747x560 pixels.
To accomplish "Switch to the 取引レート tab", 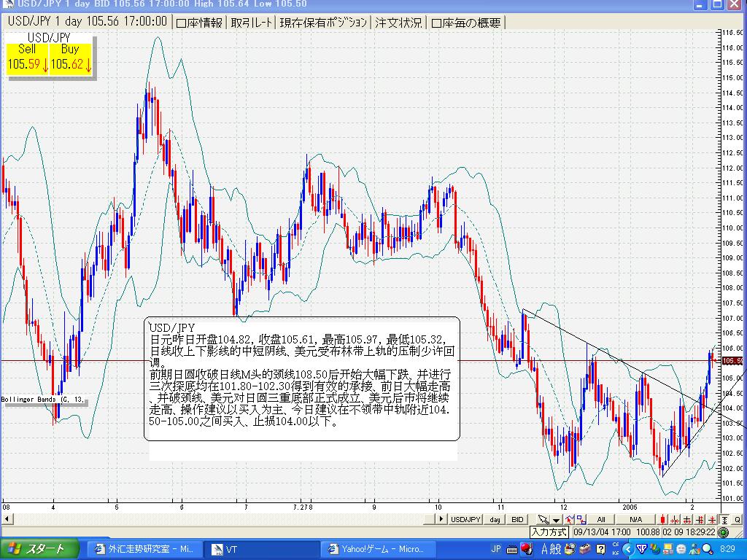I will [x=252, y=23].
